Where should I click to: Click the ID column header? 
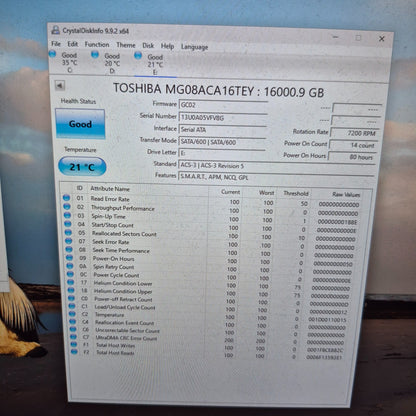79,188
